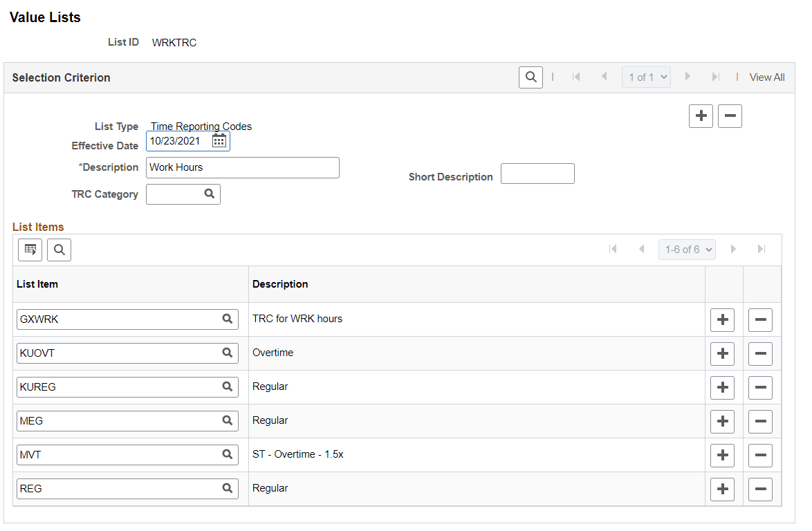Look up list item MVT
Image resolution: width=812 pixels, height=531 pixels.
click(x=228, y=454)
